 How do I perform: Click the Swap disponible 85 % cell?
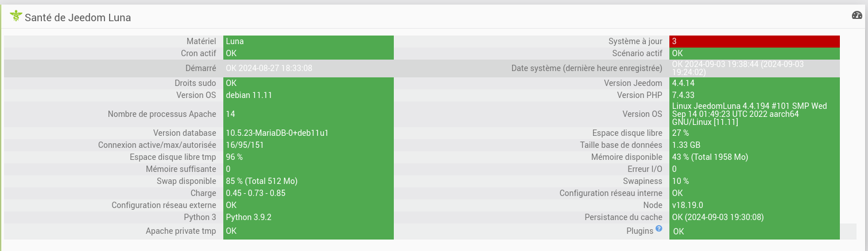(308, 181)
